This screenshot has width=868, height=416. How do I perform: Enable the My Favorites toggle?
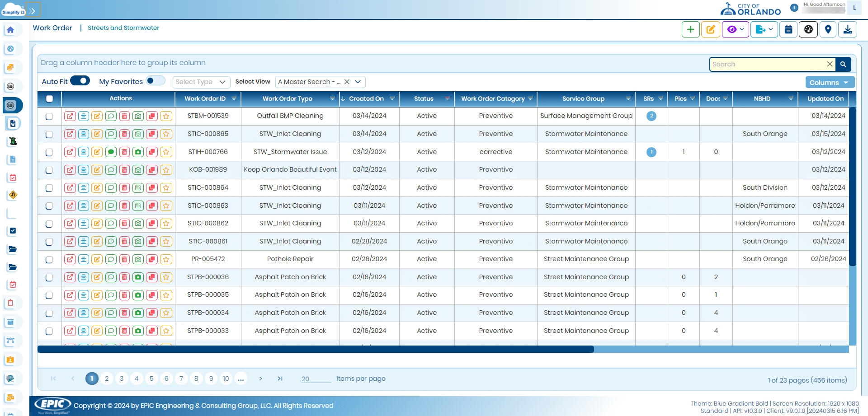point(155,81)
